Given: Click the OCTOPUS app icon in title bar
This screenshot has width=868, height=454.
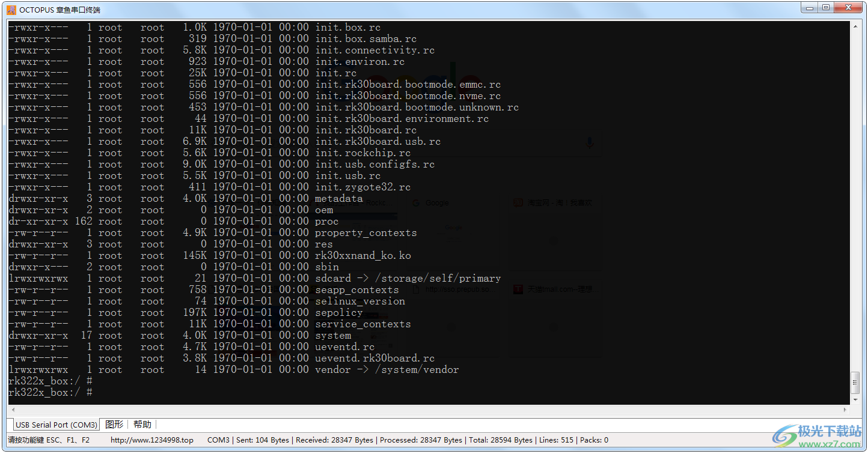Looking at the screenshot, I should pyautogui.click(x=11, y=9).
